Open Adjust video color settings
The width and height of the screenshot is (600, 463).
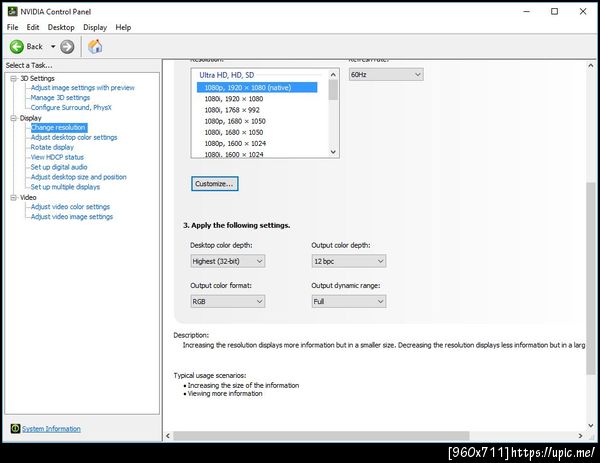pos(70,207)
